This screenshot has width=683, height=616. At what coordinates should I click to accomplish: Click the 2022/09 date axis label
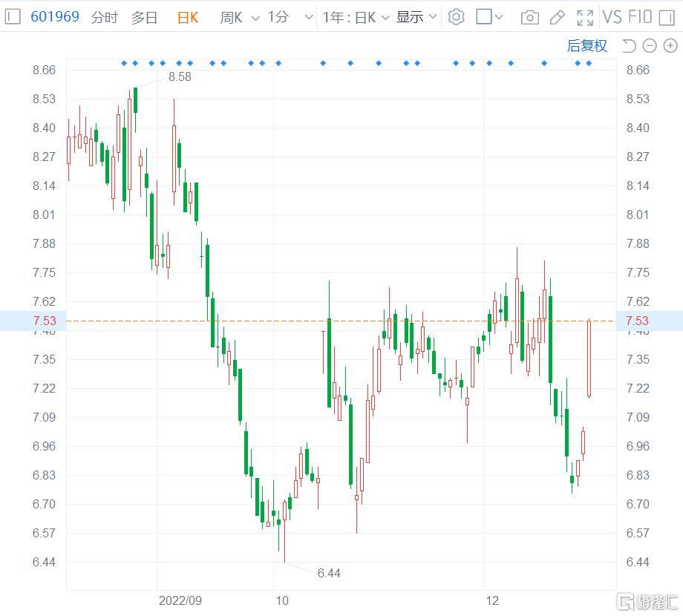coord(180,600)
